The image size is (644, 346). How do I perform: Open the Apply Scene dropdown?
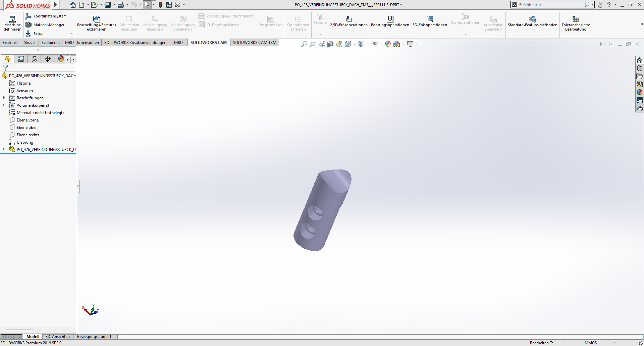[x=403, y=44]
